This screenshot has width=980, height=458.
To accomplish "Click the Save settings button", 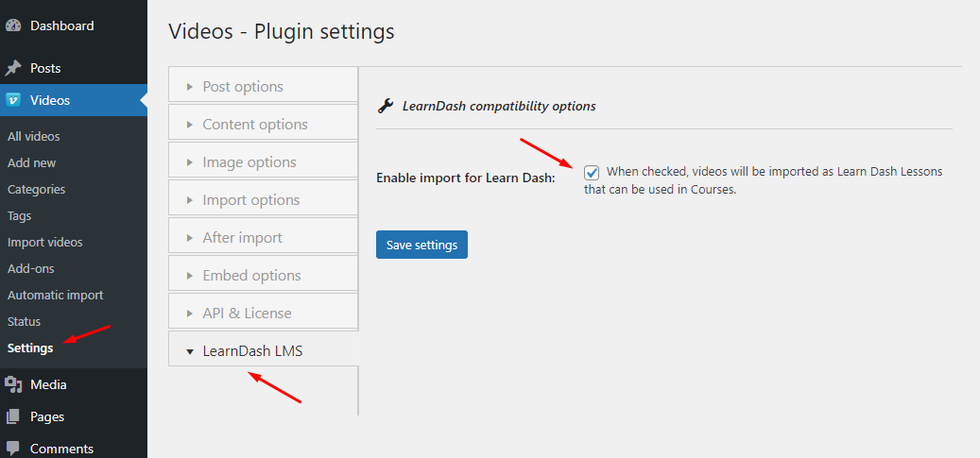I will coord(421,245).
